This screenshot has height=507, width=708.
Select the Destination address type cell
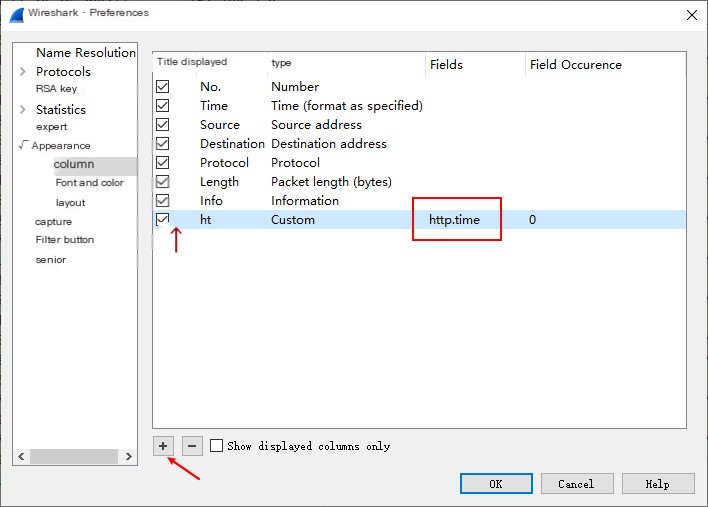click(x=329, y=144)
